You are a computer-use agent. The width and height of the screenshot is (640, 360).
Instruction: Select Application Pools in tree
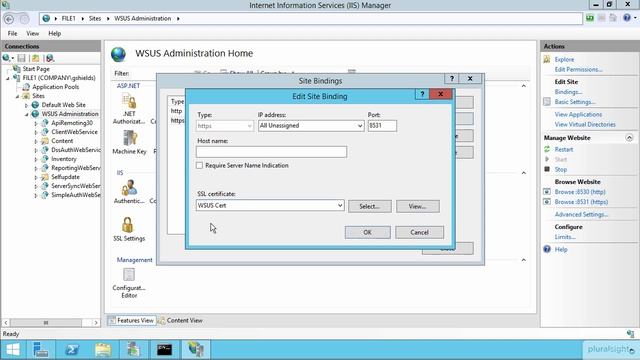[56, 87]
